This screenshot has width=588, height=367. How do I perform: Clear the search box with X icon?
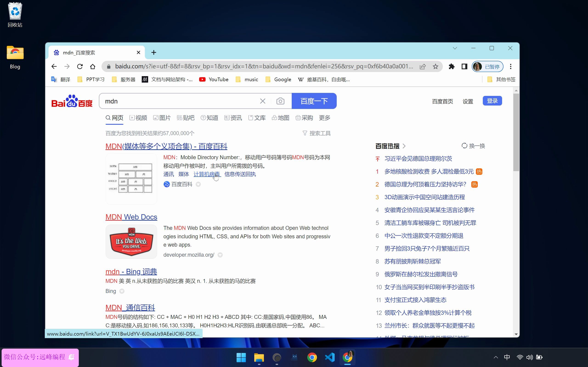(x=262, y=101)
